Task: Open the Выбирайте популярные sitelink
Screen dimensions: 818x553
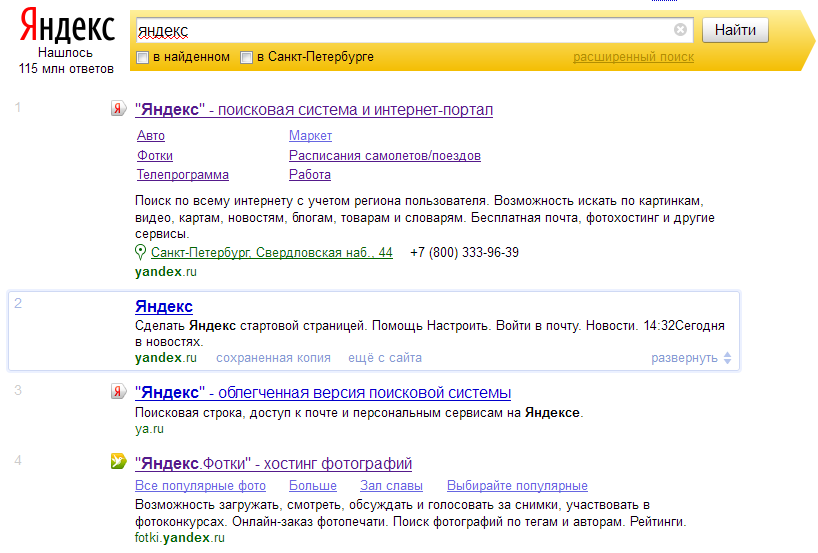Action: [x=517, y=486]
